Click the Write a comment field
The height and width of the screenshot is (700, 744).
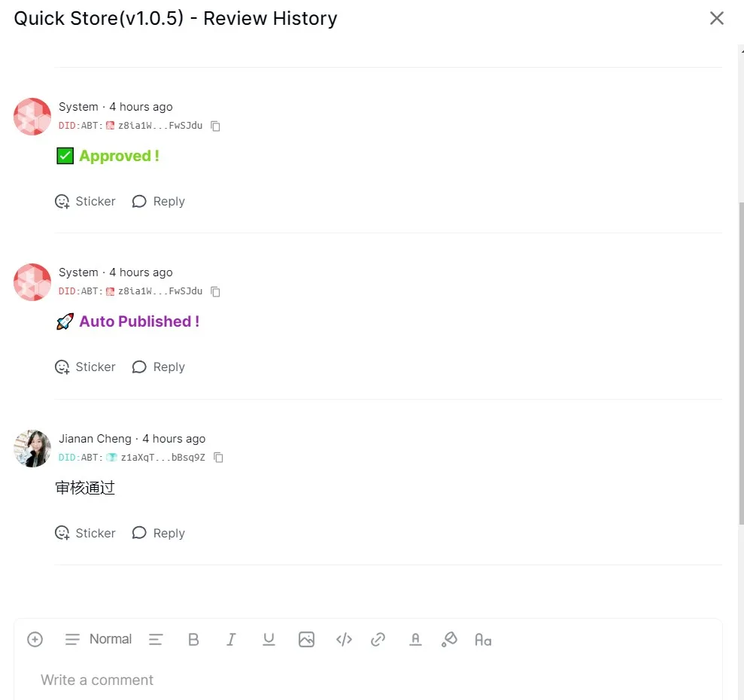pos(368,680)
